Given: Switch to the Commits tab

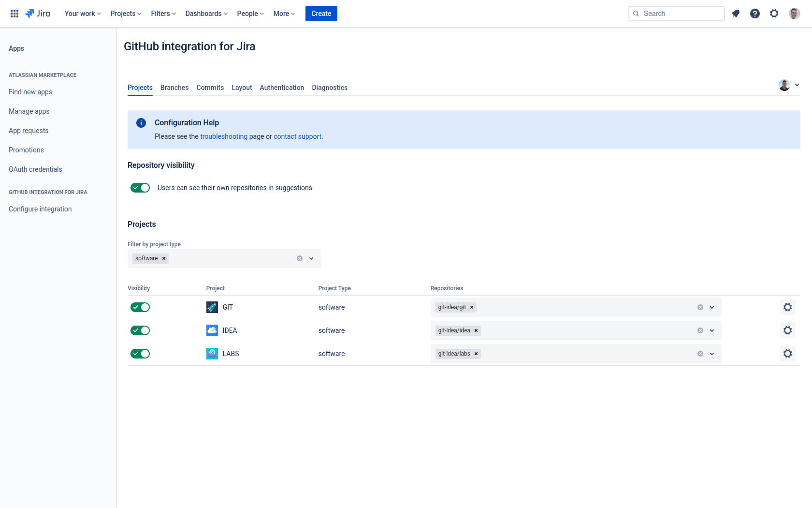Looking at the screenshot, I should (210, 88).
